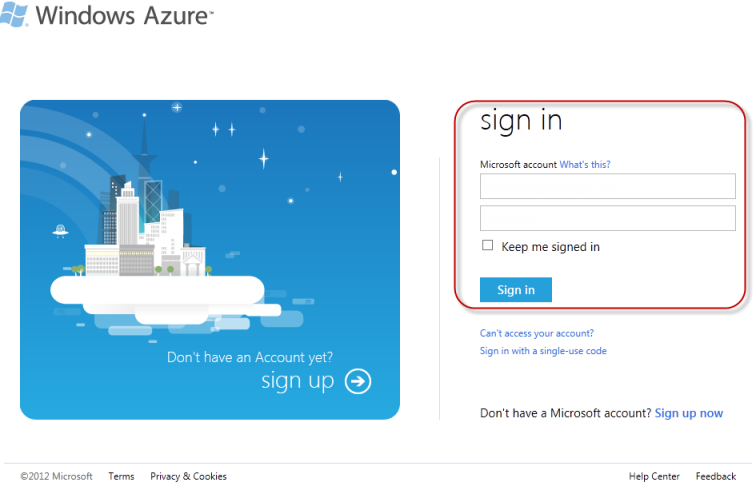Tick the Keep me signed in checkbox
756x493 pixels.
[487, 245]
